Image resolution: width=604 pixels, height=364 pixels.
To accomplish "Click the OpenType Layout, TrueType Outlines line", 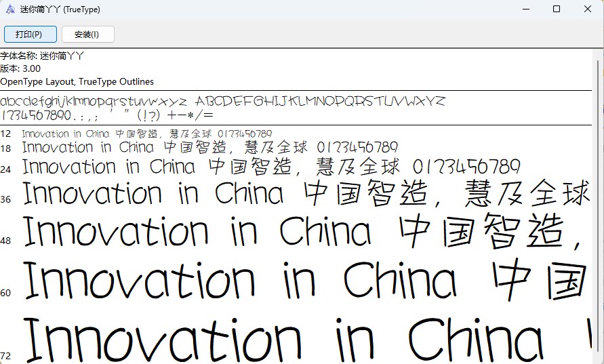I will (x=77, y=81).
